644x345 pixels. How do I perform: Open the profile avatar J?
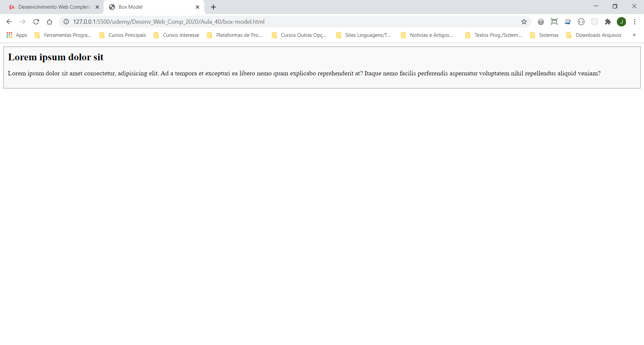click(622, 22)
